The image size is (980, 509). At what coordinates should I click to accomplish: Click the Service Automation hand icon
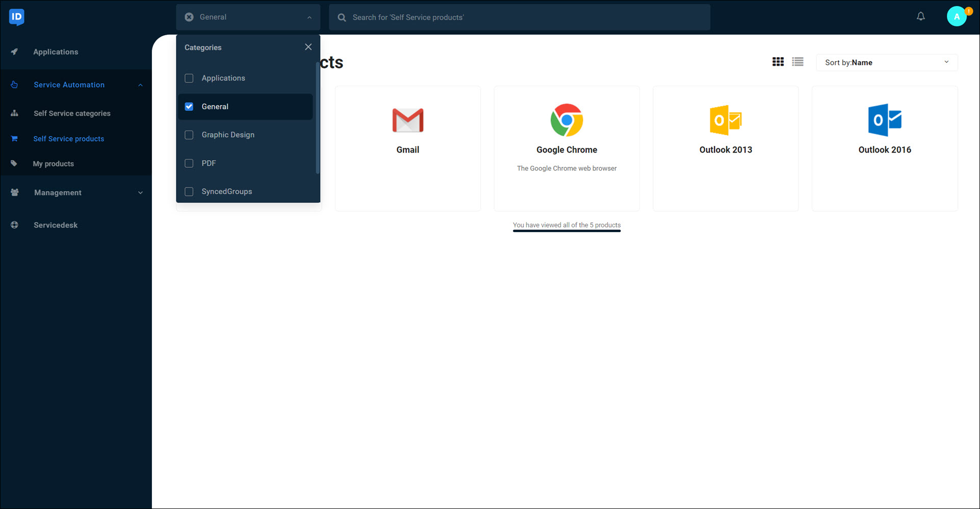[14, 85]
